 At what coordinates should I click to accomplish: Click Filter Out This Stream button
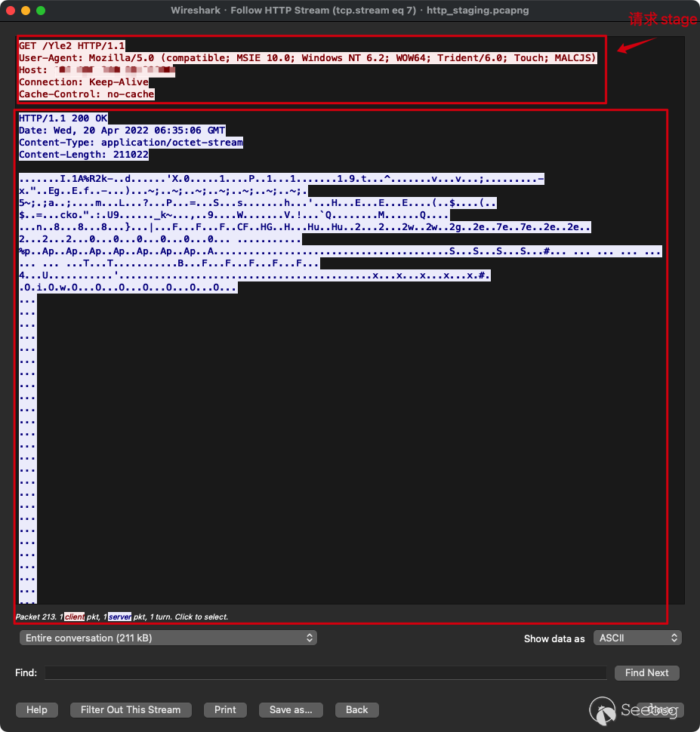131,709
